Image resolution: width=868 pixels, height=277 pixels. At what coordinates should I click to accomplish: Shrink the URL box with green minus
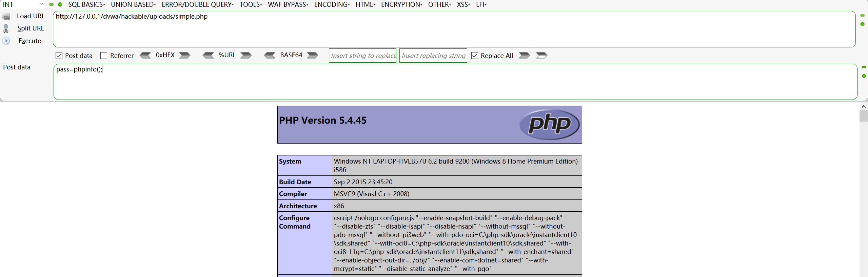(863, 16)
